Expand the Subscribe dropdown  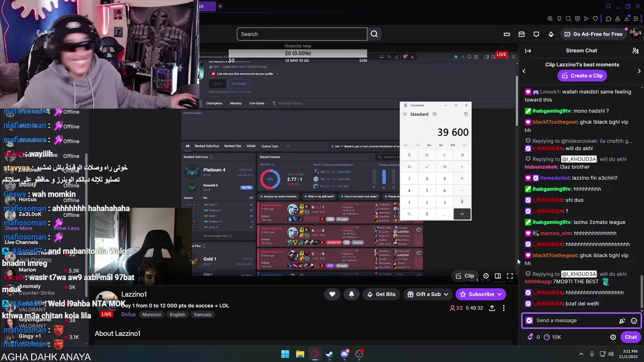(x=499, y=295)
